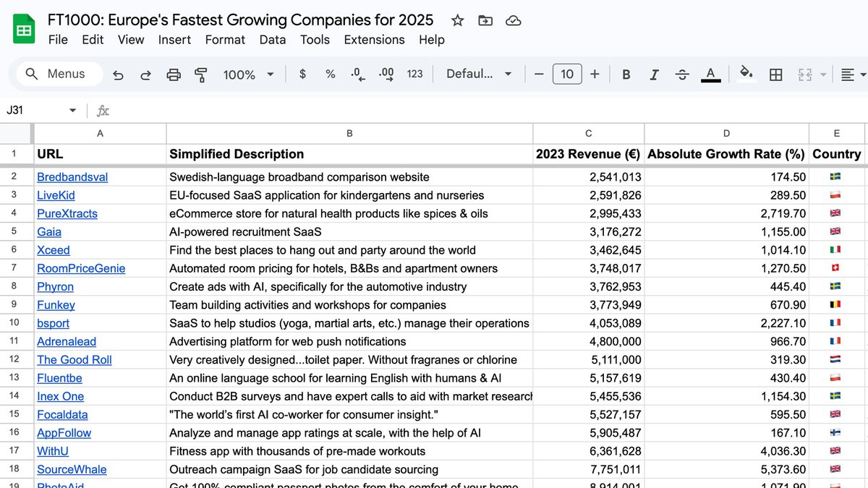Increase decimal places

coord(384,74)
